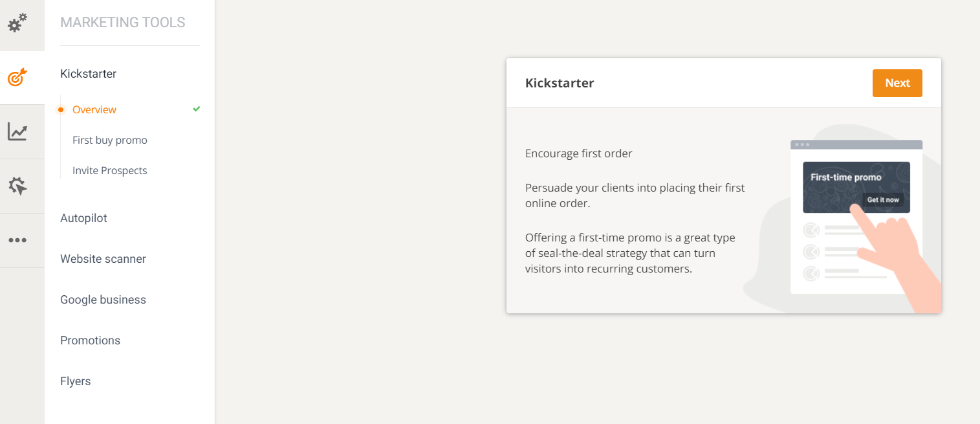Open the First buy promo step
Screen dimensions: 980x424
pyautogui.click(x=110, y=140)
